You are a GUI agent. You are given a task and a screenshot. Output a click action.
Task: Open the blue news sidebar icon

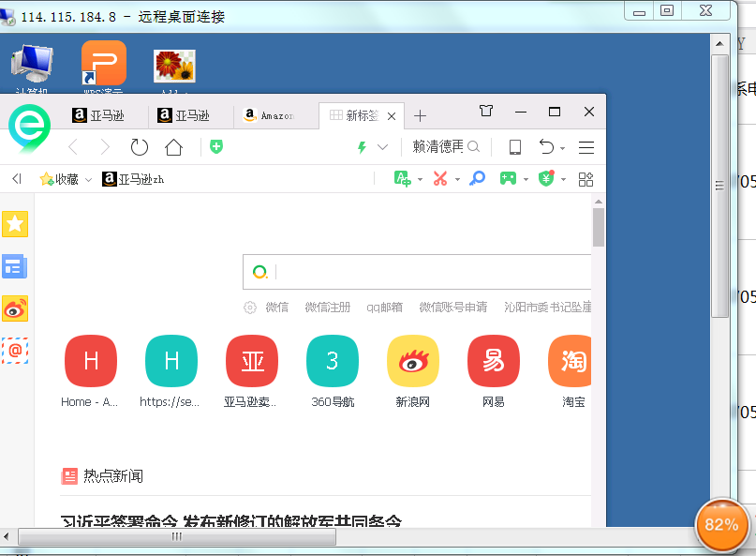15,266
